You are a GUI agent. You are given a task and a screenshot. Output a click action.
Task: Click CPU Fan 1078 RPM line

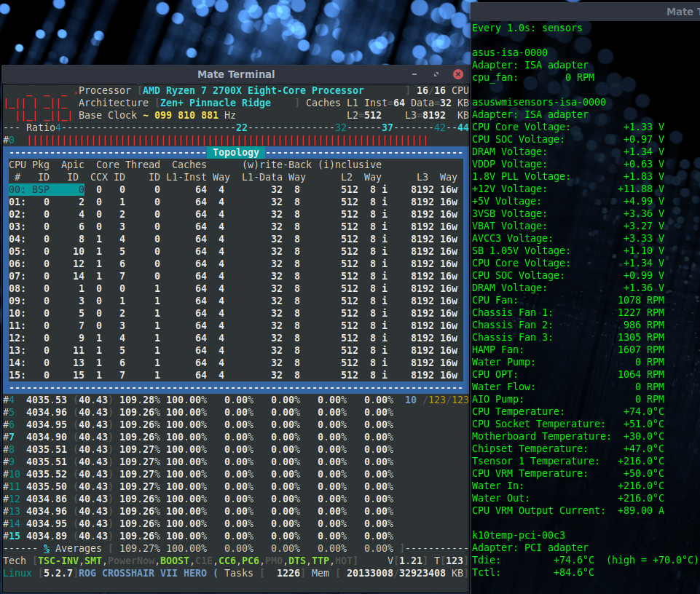(568, 301)
